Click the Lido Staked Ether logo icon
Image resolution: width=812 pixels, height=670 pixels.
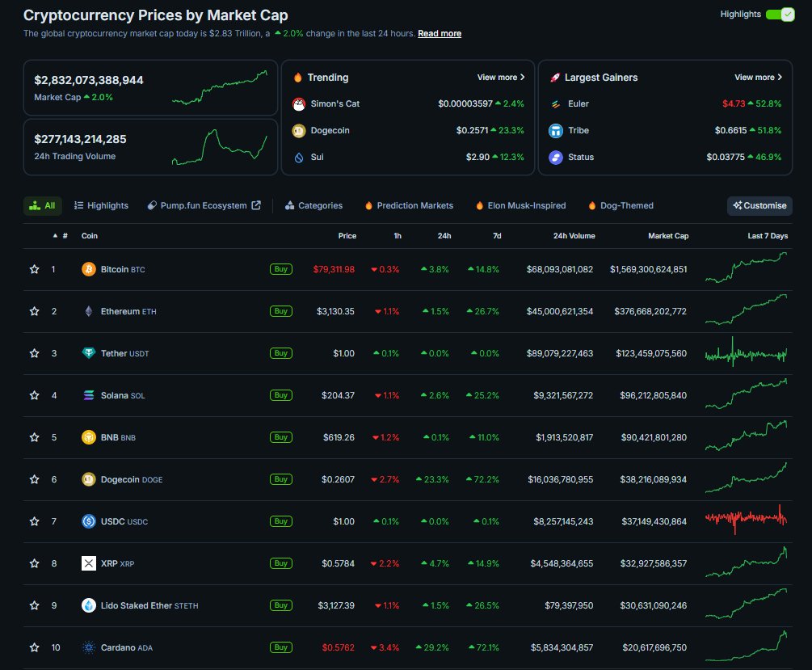(x=89, y=605)
